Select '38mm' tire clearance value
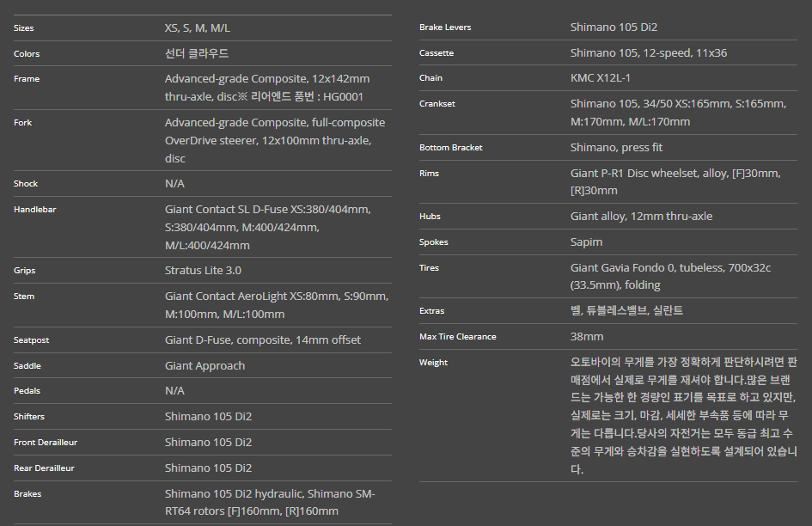Image resolution: width=812 pixels, height=526 pixels. click(x=587, y=336)
